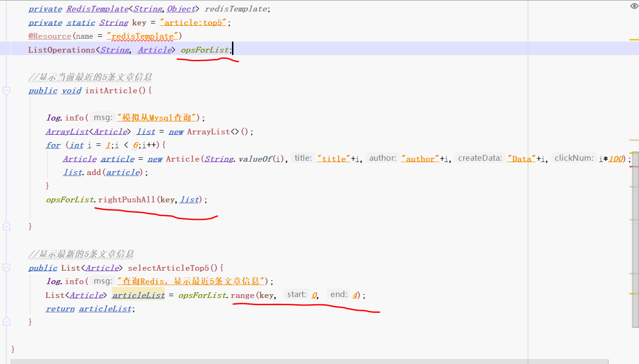Image resolution: width=639 pixels, height=364 pixels.
Task: Click comment 显示当前最近的5条文章信息
Action: (90, 77)
